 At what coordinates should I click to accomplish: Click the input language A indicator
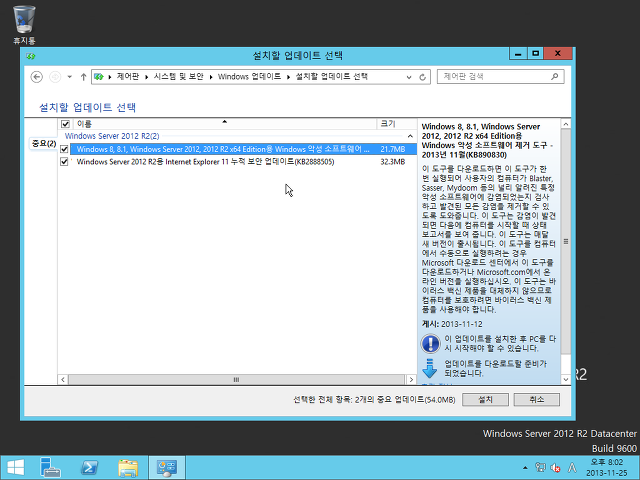click(x=572, y=467)
